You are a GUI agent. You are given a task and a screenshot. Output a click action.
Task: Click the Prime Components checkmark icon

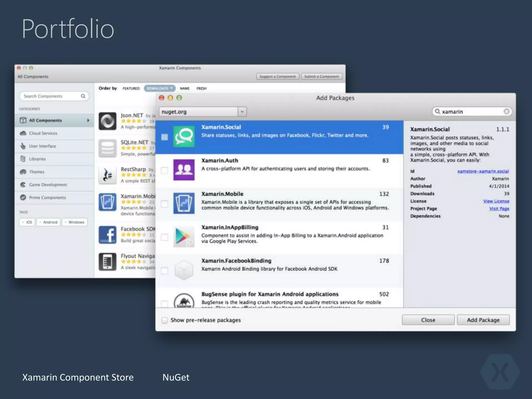[23, 197]
